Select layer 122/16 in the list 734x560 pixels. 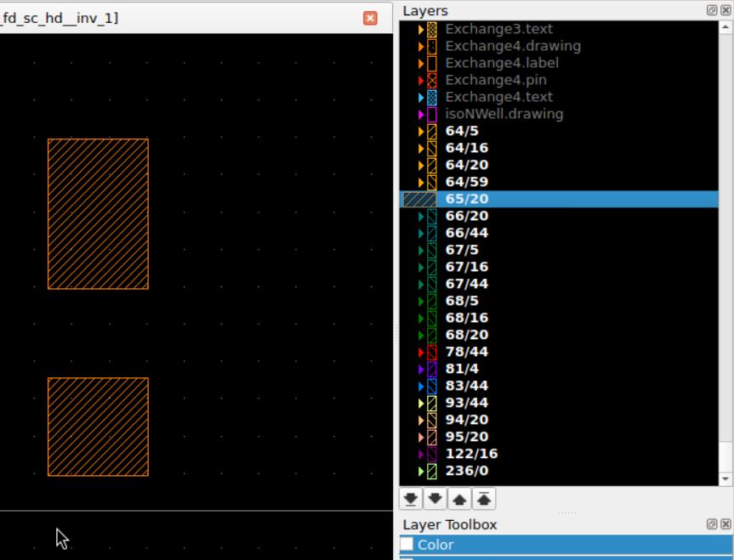pos(471,454)
